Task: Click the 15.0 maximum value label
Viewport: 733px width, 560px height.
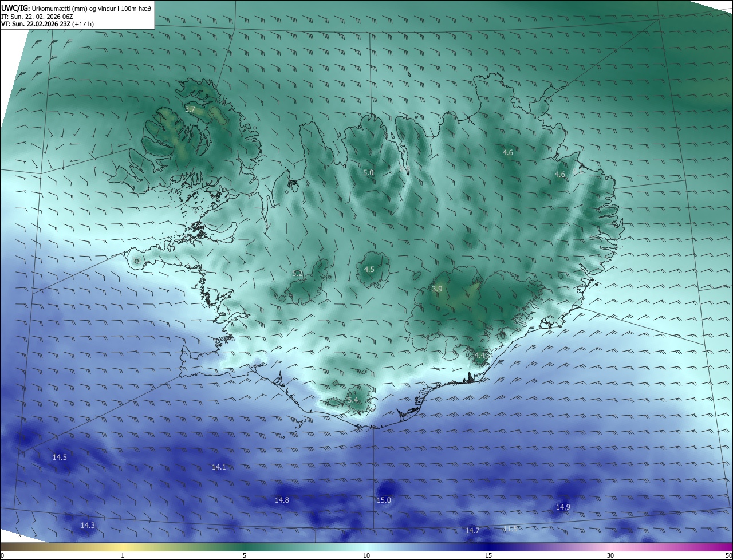Action: pos(384,500)
